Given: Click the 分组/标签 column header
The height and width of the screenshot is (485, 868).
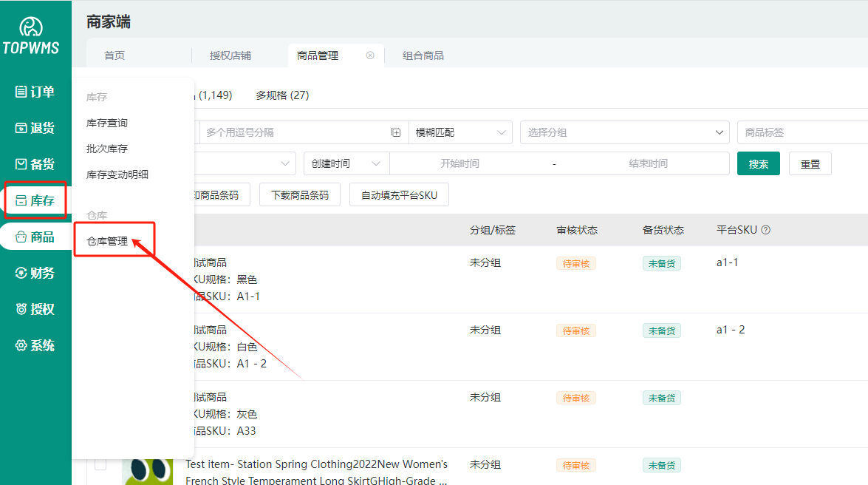Looking at the screenshot, I should [x=493, y=230].
